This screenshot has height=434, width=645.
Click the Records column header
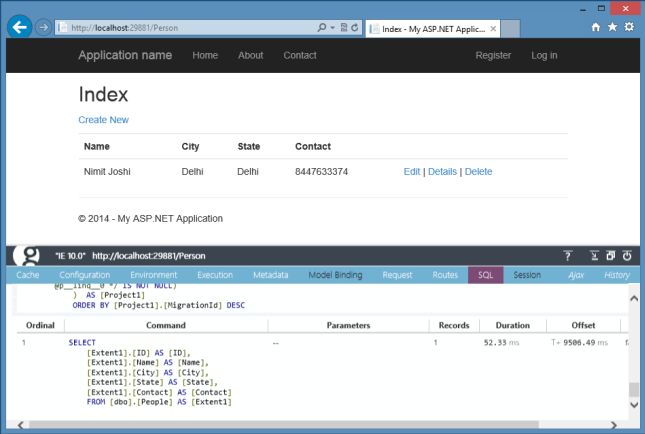point(454,325)
